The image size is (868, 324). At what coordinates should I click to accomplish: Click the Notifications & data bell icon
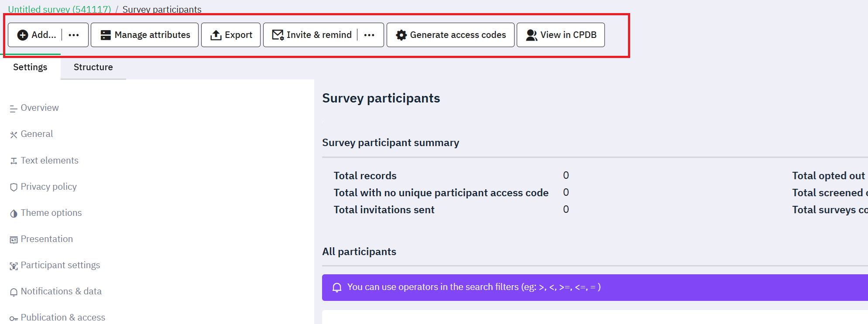coord(14,292)
